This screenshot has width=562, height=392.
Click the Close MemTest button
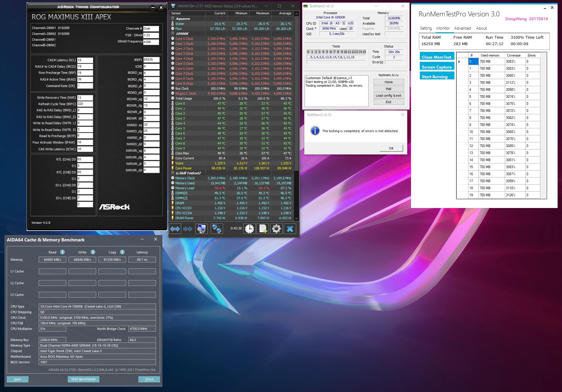437,57
